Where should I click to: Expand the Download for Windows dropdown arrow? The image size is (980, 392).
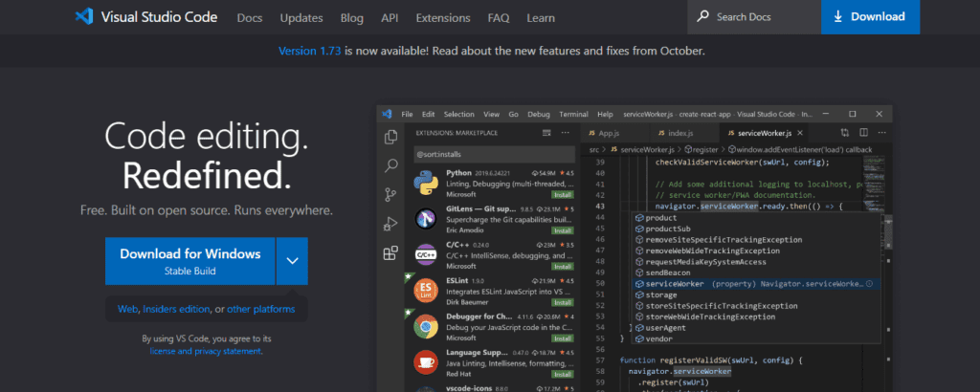point(293,261)
